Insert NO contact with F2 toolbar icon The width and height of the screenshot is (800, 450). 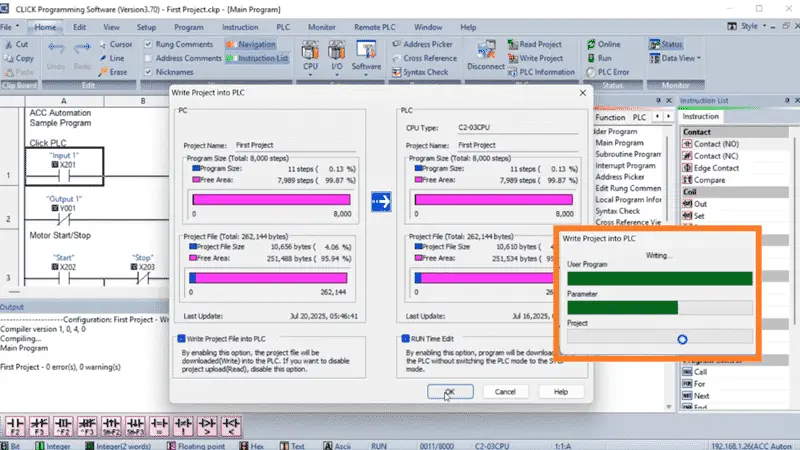[x=15, y=427]
